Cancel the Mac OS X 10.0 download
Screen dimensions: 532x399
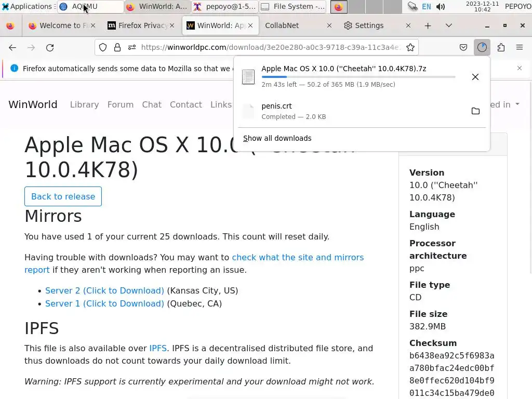tap(475, 77)
